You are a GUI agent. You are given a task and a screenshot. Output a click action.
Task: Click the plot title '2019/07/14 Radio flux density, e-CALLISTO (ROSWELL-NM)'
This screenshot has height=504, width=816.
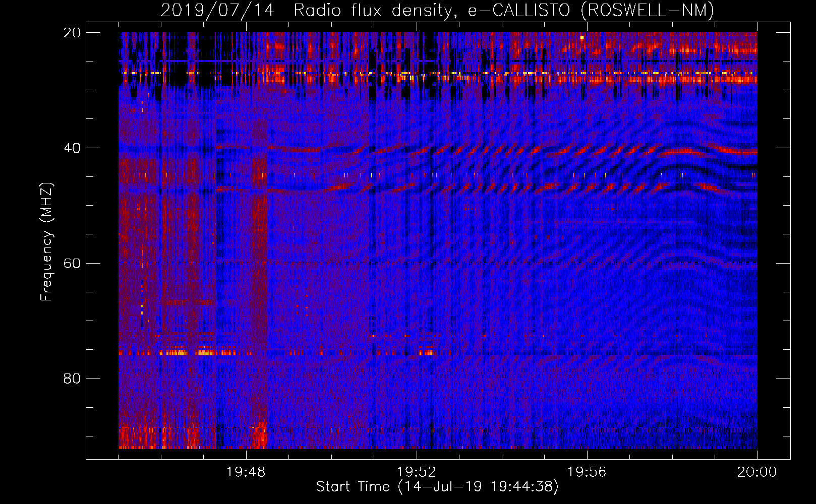(437, 10)
